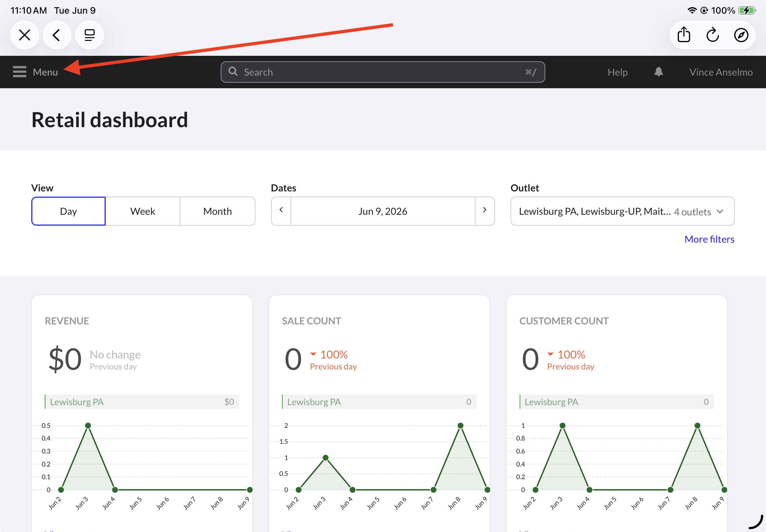766x532 pixels.
Task: Click the REVENUE card title
Action: click(x=67, y=321)
